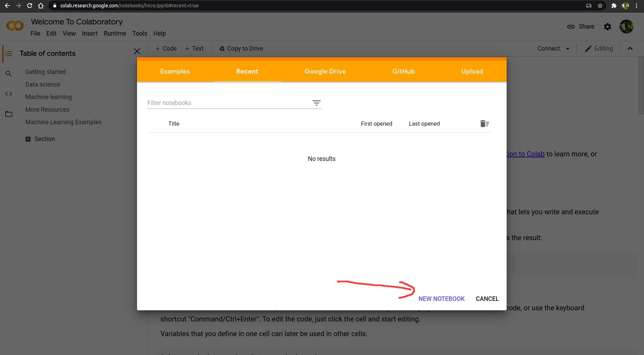Collapse the header with the up chevron
This screenshot has height=355, width=644.
click(630, 49)
